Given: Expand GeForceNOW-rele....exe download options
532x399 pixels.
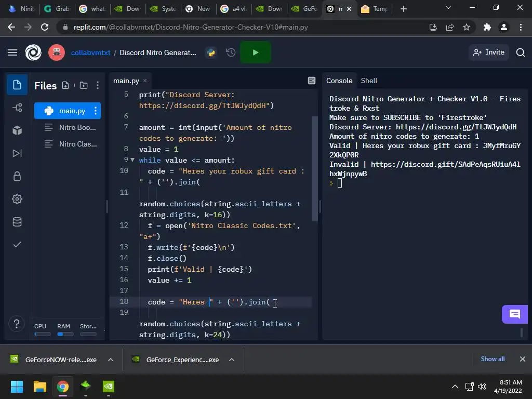Looking at the screenshot, I should (111, 360).
